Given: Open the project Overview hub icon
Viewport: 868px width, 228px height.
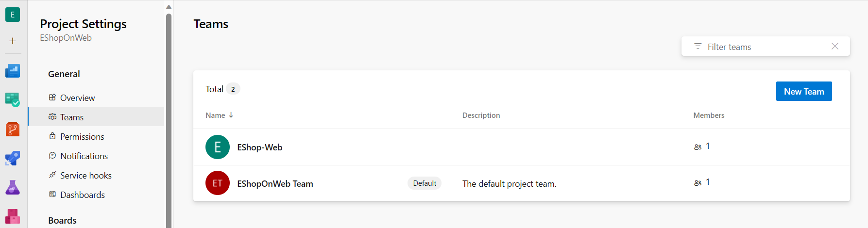Looking at the screenshot, I should coord(13,71).
